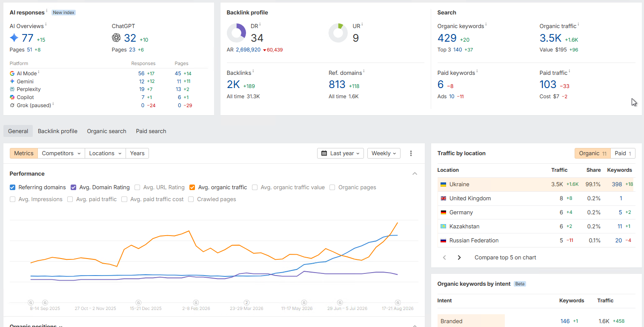Go to next page of traffic locations
Screen dimensions: 644x327
tap(459, 257)
